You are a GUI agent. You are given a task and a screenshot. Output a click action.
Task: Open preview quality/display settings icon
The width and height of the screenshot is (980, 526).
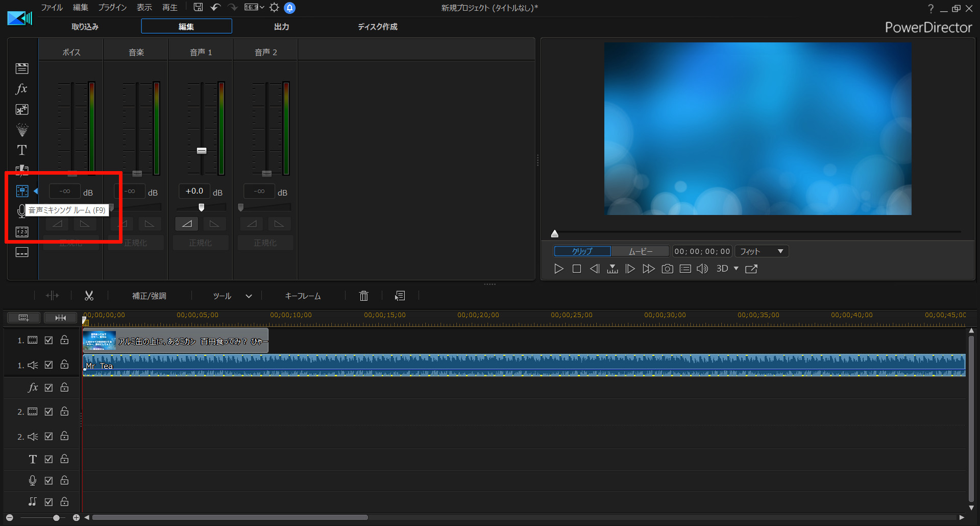[685, 269]
